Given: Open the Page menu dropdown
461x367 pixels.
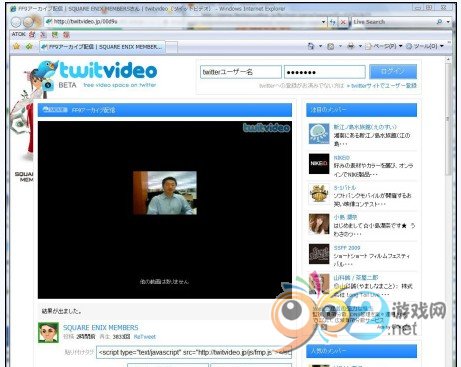Looking at the screenshot, I should 383,46.
